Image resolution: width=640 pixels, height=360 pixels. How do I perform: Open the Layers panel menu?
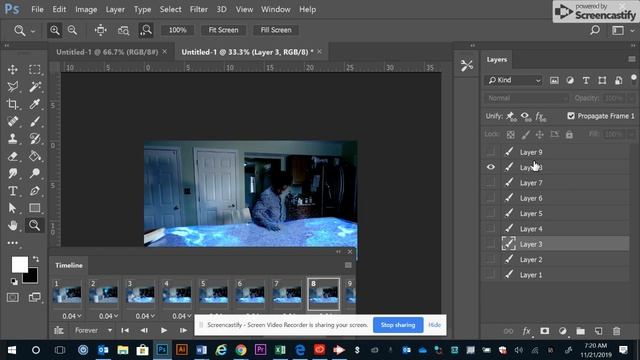(631, 60)
